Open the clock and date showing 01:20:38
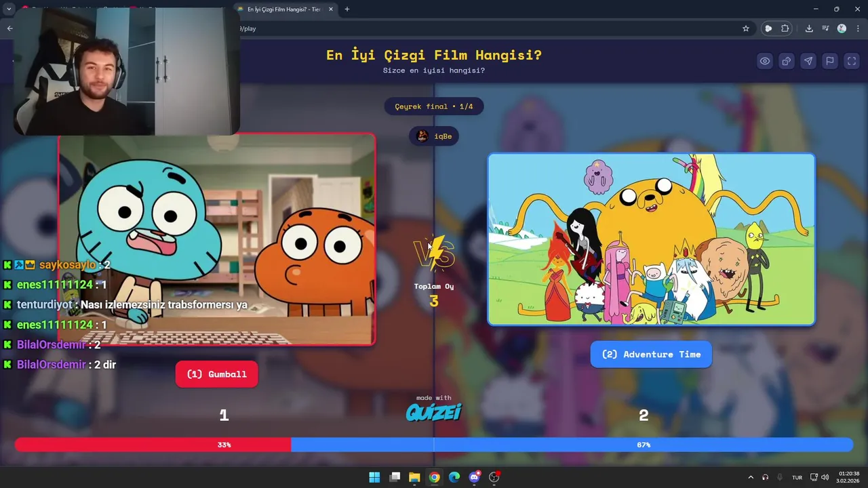 [x=849, y=477]
